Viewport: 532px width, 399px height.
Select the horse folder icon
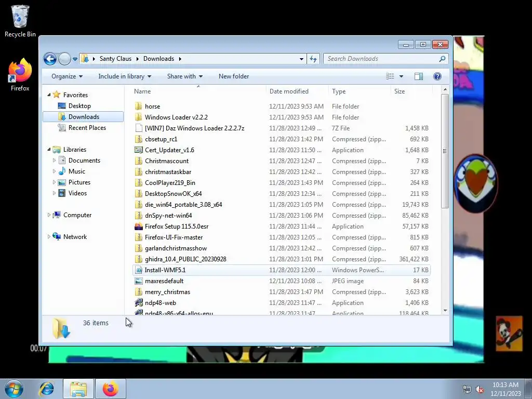[138, 106]
